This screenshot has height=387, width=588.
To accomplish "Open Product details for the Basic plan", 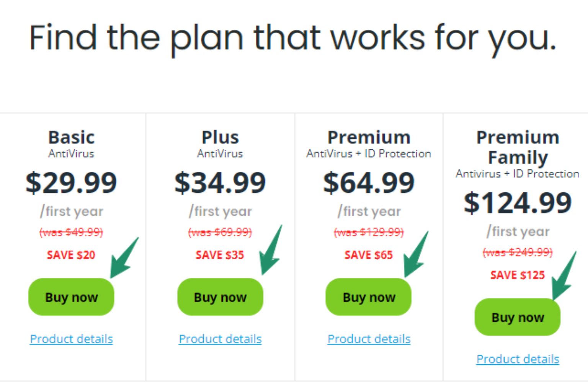I will 71,339.
